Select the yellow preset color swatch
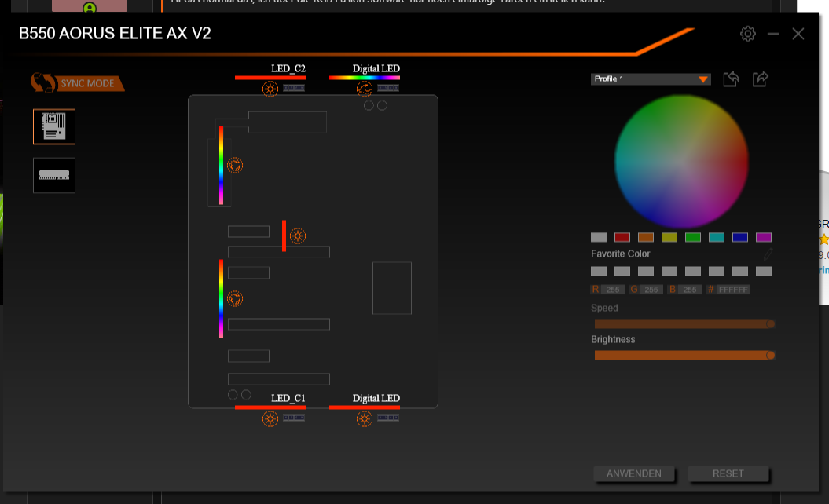Screen dimensions: 829x504 669,237
